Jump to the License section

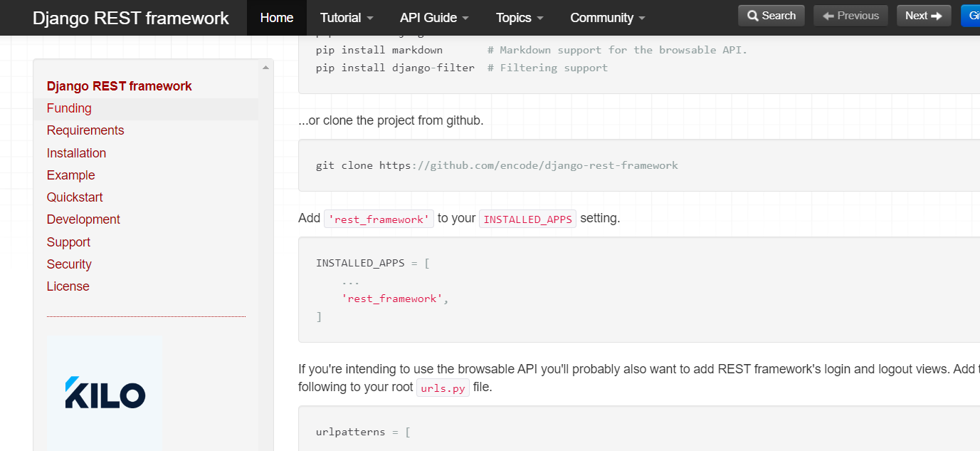click(68, 286)
